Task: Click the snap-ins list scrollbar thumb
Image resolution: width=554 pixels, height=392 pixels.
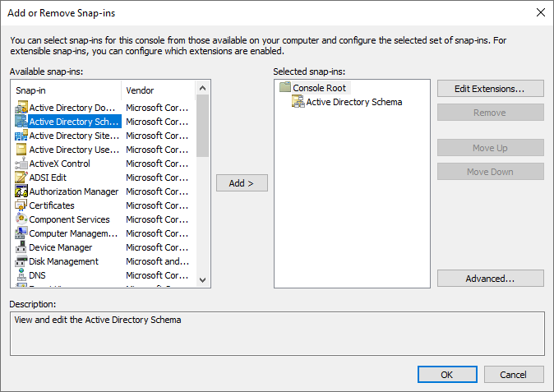Action: click(202, 126)
